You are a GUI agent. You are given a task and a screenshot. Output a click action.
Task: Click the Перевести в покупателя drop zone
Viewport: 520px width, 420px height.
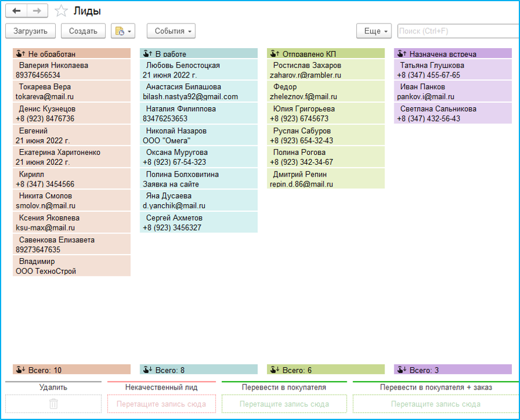(284, 404)
